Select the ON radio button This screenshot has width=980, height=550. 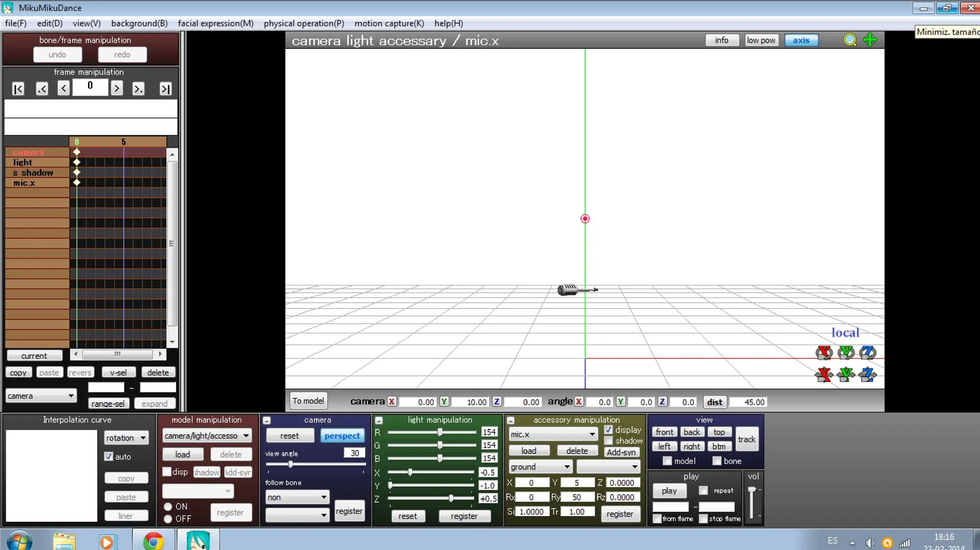point(168,506)
